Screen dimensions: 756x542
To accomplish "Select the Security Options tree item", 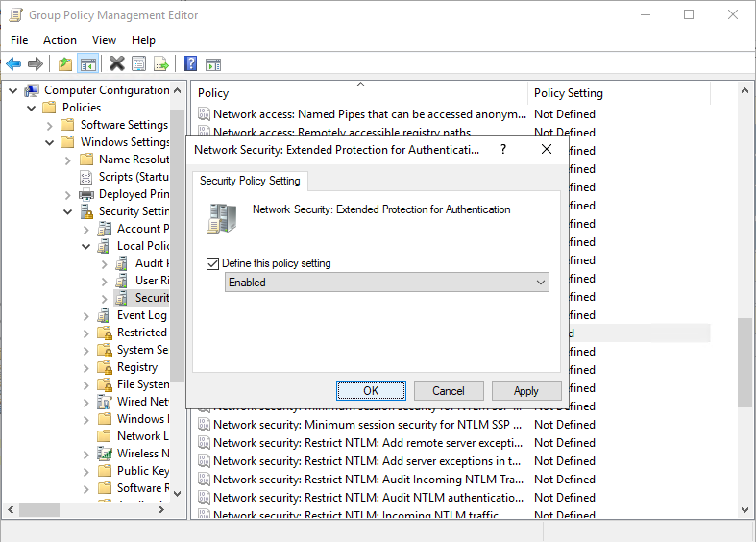I will pyautogui.click(x=142, y=298).
